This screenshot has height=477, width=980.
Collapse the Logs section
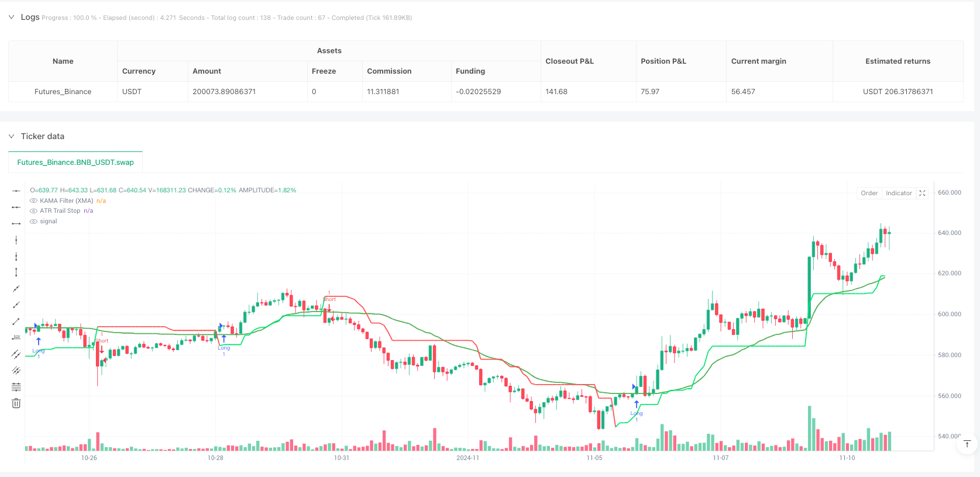point(11,18)
